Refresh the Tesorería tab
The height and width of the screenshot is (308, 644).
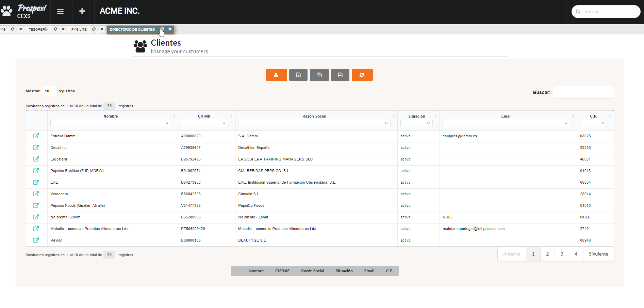tap(55, 29)
